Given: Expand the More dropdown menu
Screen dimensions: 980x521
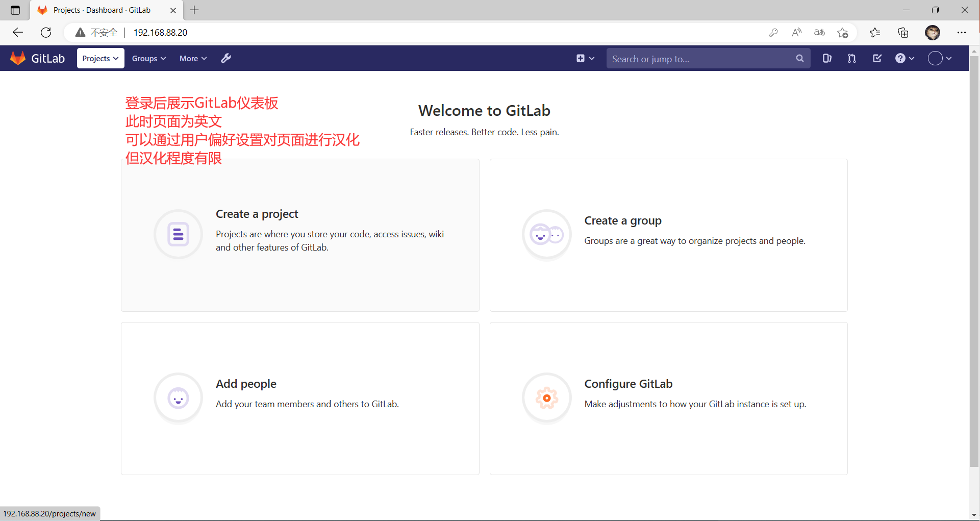Looking at the screenshot, I should [x=193, y=58].
